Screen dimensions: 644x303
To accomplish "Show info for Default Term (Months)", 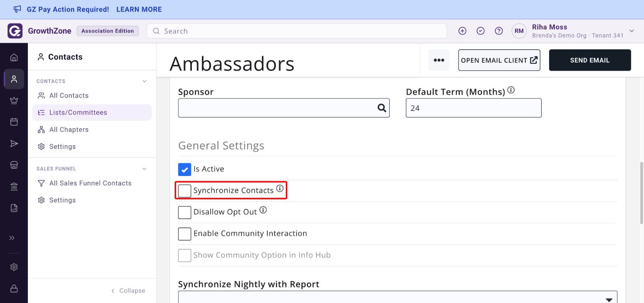I will pos(511,90).
